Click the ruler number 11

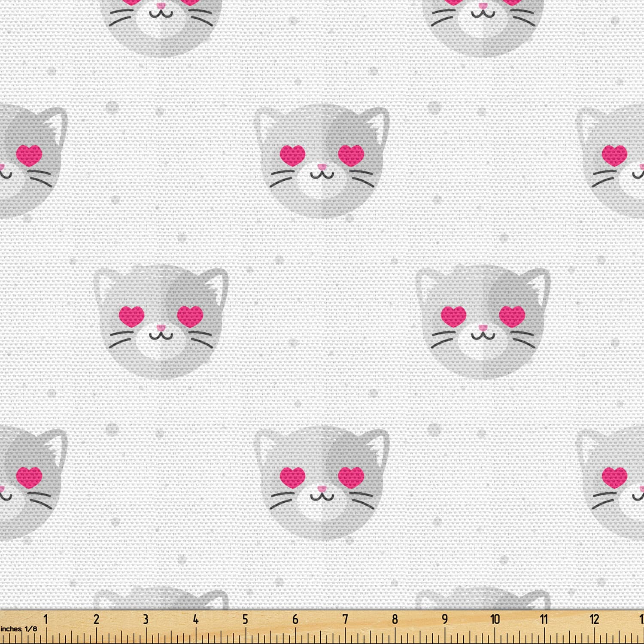pos(544,620)
